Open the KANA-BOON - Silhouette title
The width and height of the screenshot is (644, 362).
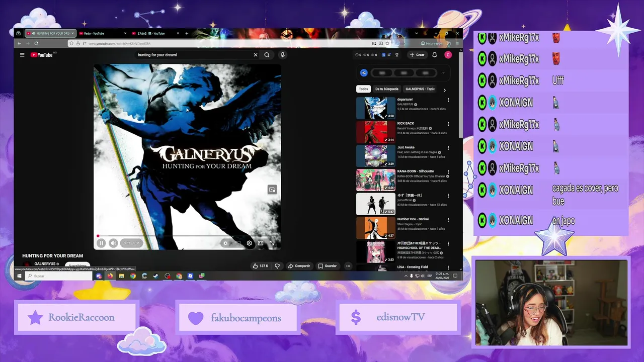416,171
